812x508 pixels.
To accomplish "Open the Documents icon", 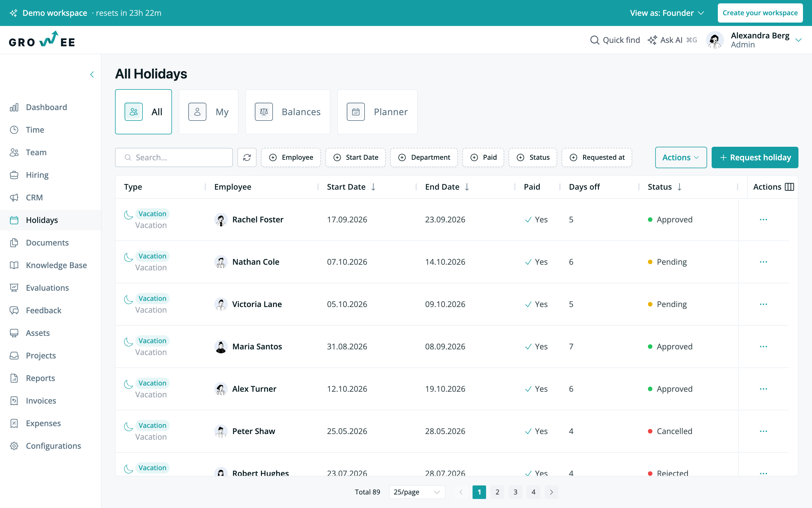I will [14, 243].
